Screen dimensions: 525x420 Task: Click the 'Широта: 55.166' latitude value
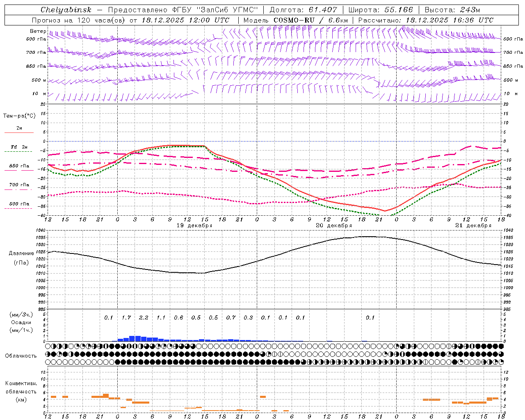(x=381, y=10)
